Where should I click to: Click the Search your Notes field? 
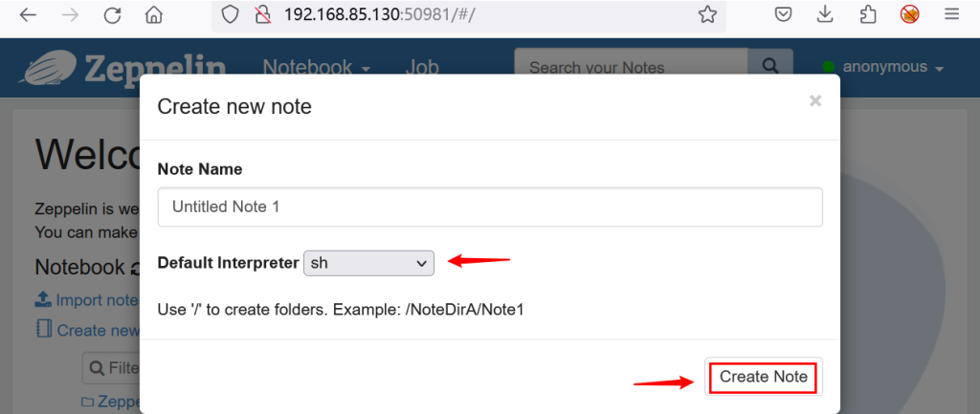(632, 67)
